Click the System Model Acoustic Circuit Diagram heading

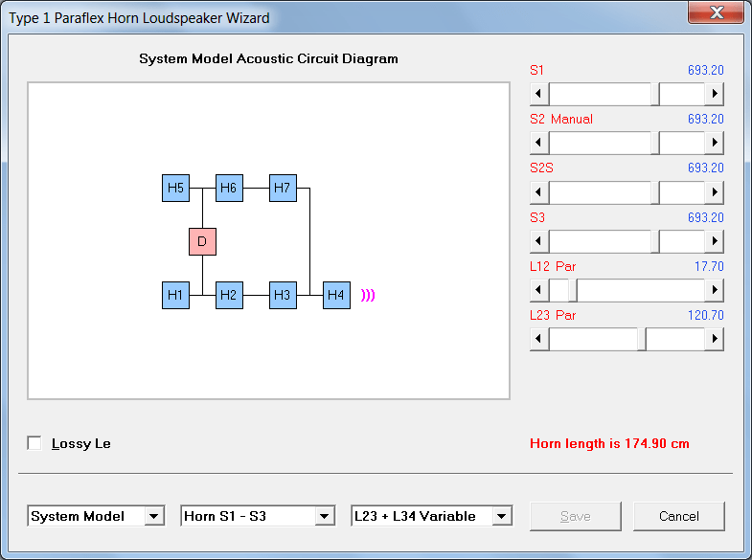click(268, 58)
